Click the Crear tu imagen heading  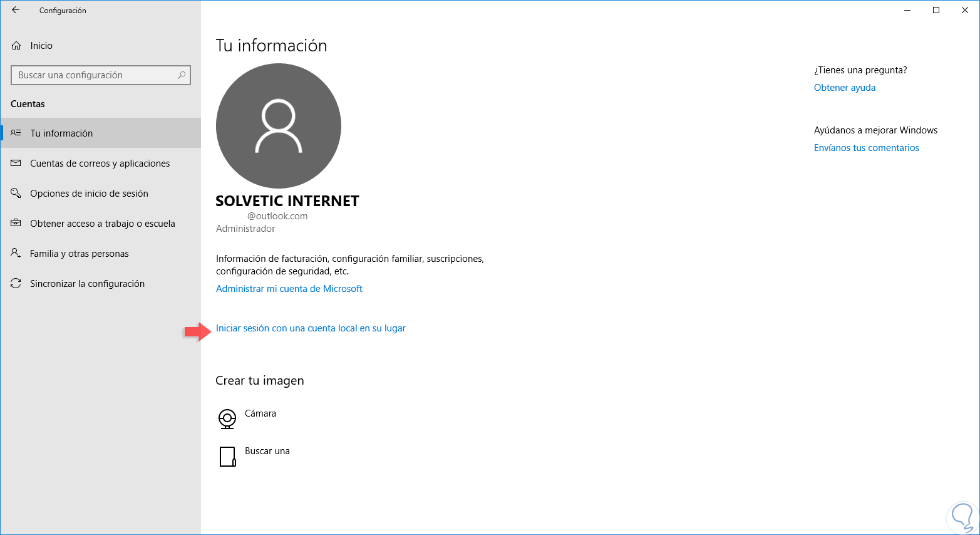[260, 381]
